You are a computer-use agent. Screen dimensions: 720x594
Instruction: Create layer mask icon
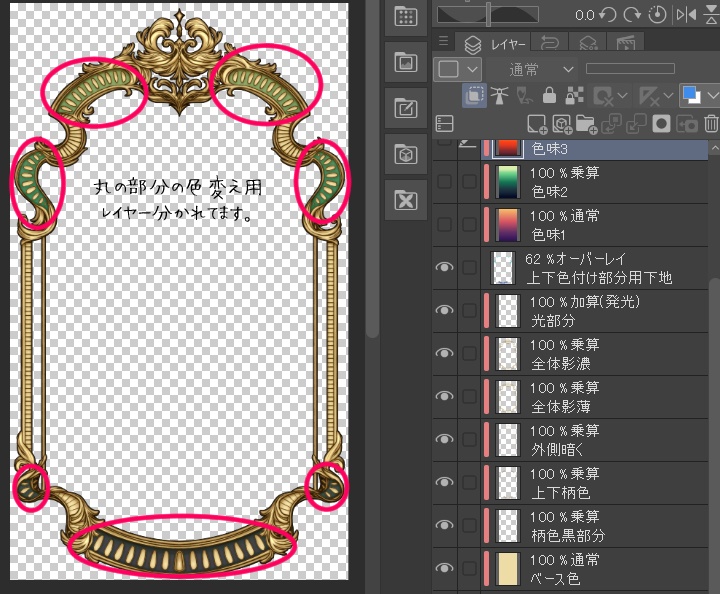pos(661,124)
